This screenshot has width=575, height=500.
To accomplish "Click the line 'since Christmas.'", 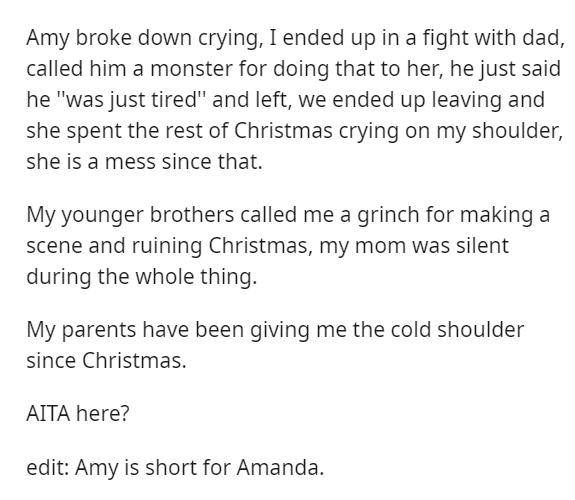I will (106, 361).
